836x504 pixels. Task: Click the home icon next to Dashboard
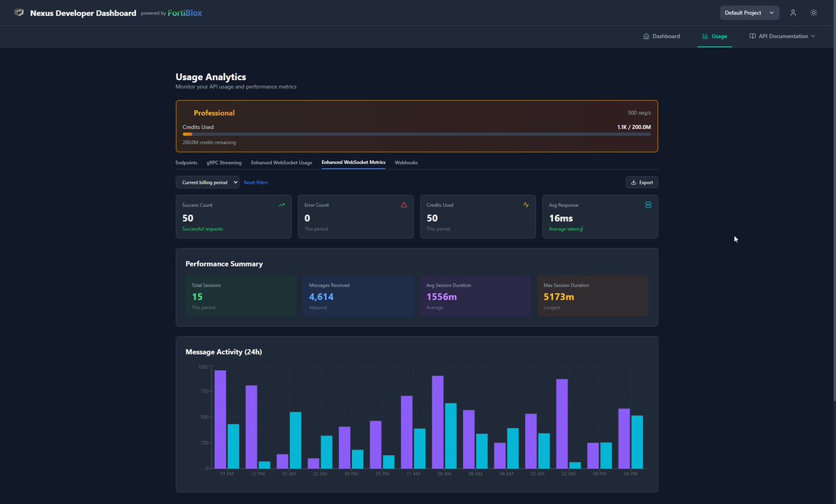pyautogui.click(x=645, y=36)
